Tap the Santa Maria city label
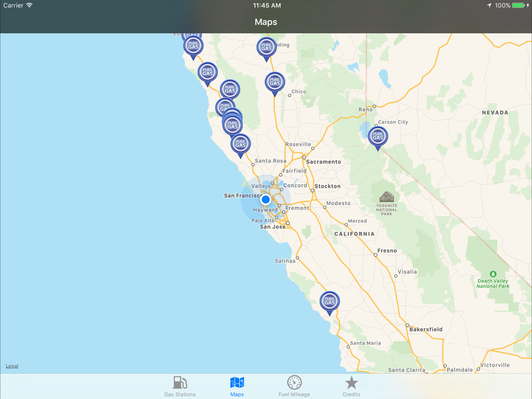532x399 pixels. click(x=365, y=343)
